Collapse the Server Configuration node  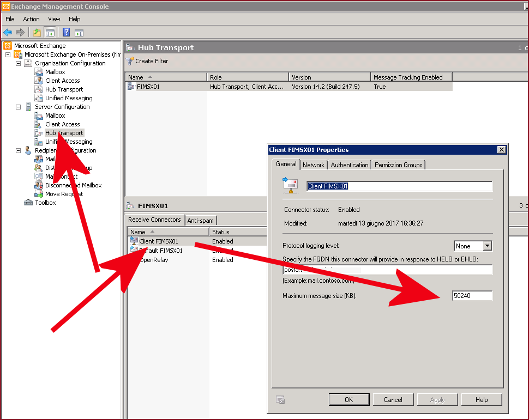(18, 107)
